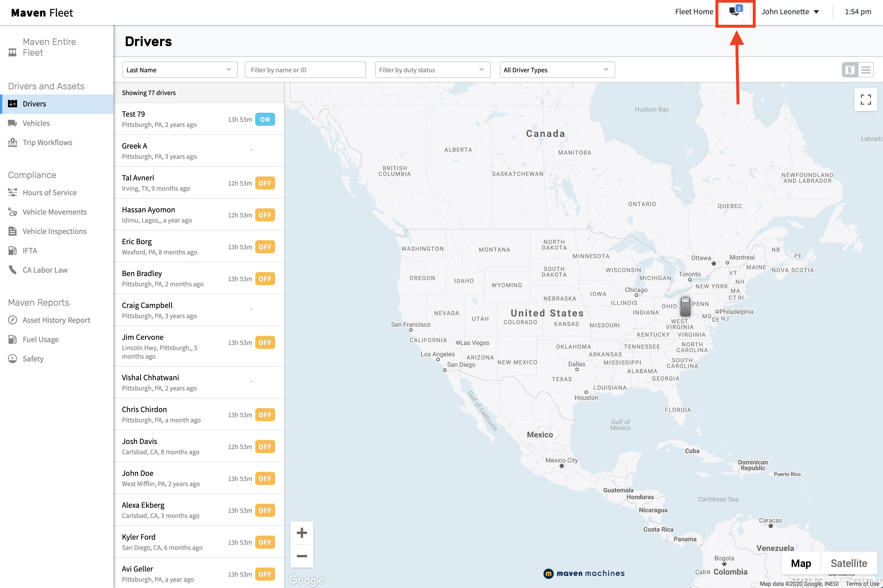Zoom out with the map minus button
Viewport: 883px width, 588px height.
pos(302,556)
